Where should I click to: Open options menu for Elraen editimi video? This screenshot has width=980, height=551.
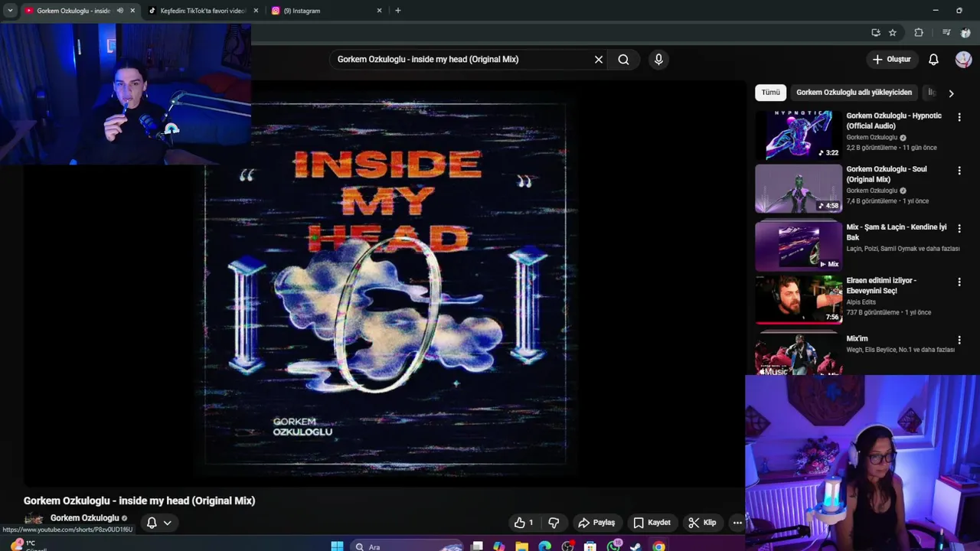[x=959, y=282]
